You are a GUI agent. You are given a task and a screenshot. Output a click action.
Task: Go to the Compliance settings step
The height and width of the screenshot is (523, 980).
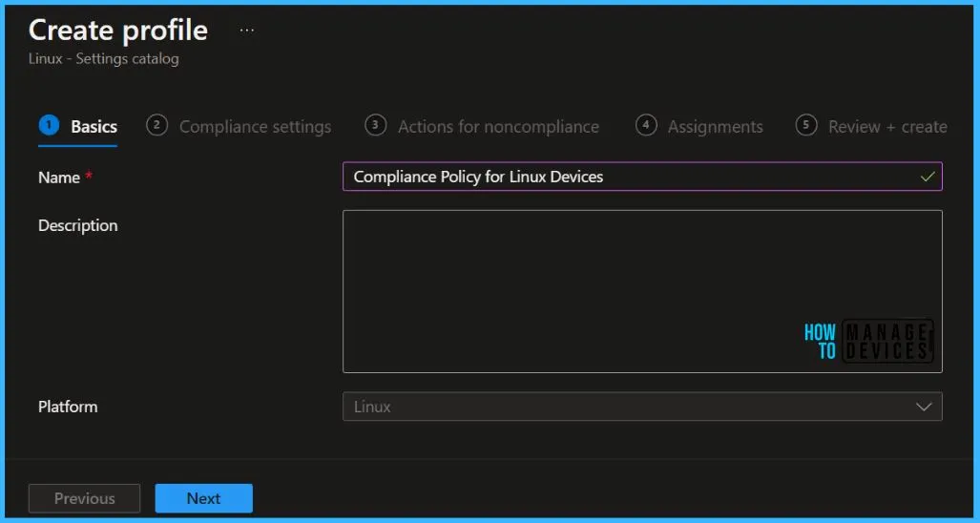point(239,127)
